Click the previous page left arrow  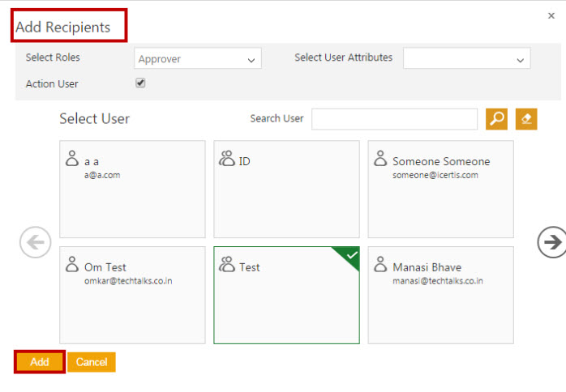36,242
